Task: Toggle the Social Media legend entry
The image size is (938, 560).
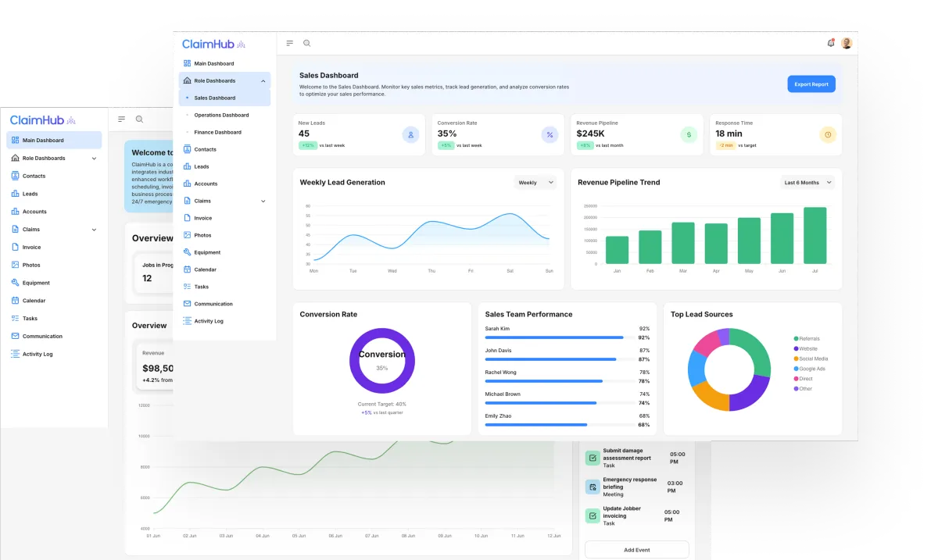Action: click(811, 358)
